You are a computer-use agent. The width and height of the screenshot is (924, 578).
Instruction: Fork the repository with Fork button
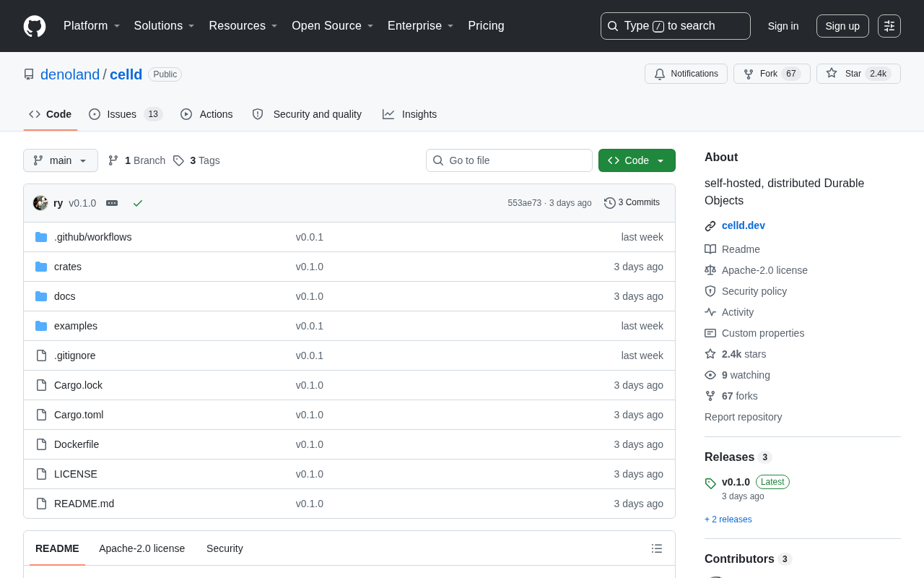(772, 74)
